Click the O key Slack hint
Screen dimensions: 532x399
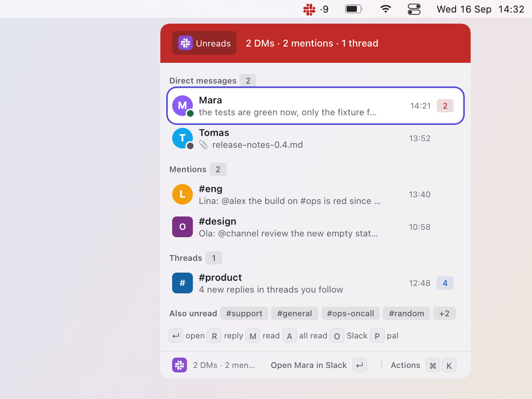(337, 335)
